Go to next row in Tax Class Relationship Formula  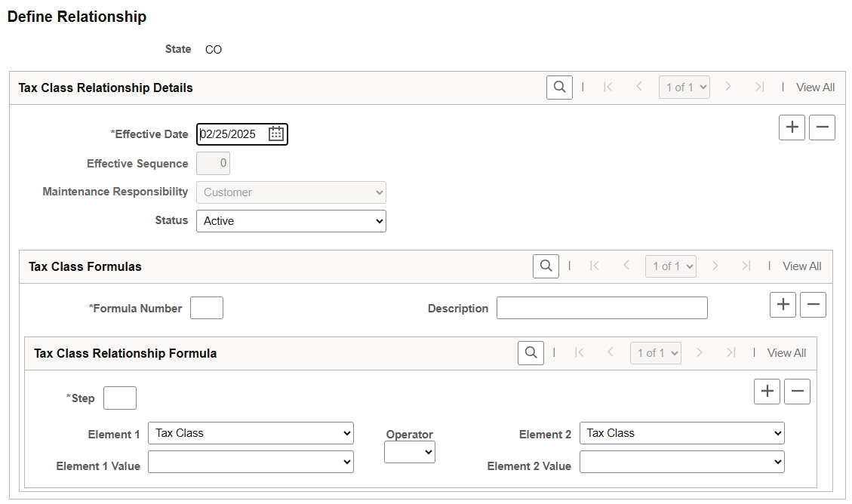click(x=700, y=353)
